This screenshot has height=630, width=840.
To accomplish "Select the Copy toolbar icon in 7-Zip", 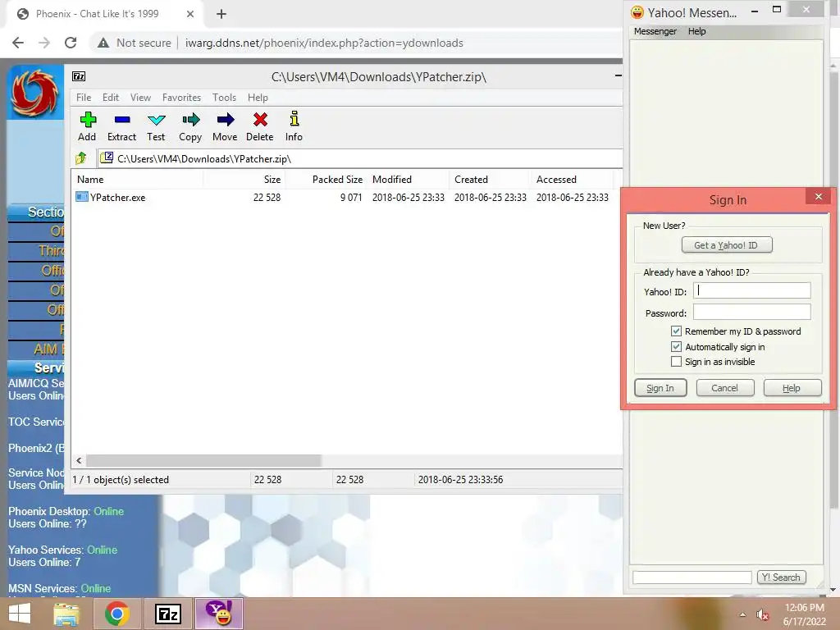I will (190, 126).
